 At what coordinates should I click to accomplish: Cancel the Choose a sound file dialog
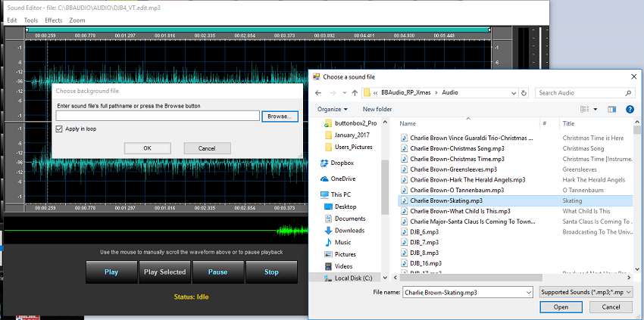coord(611,307)
